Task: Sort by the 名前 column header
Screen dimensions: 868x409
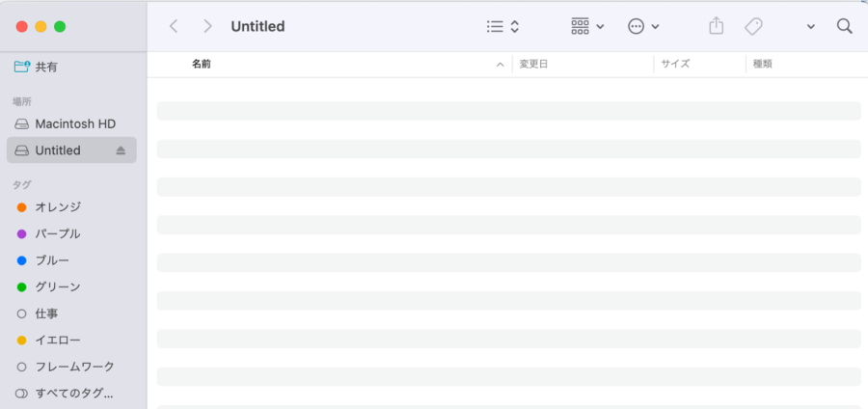Action: (201, 65)
